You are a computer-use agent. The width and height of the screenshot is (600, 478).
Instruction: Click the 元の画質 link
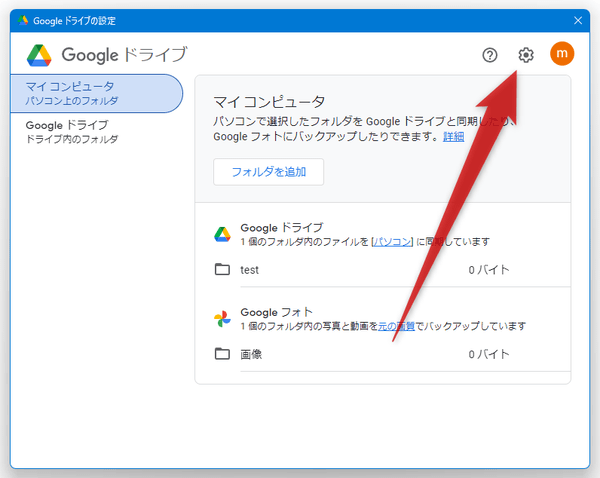[396, 326]
